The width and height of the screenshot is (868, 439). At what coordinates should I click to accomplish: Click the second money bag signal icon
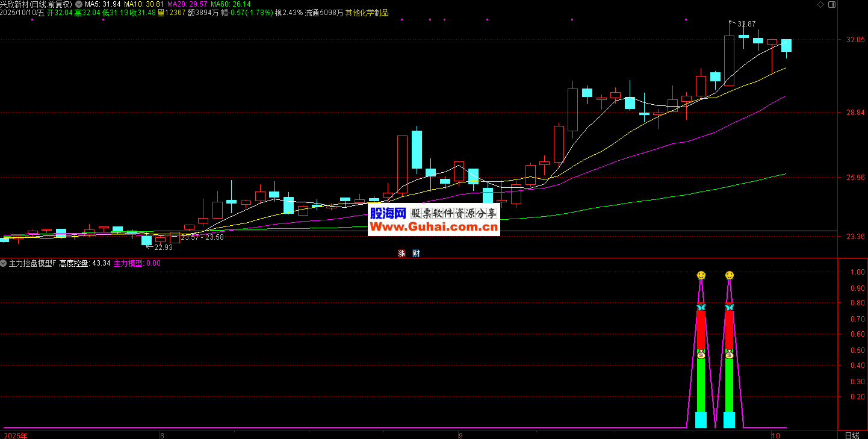pyautogui.click(x=729, y=354)
